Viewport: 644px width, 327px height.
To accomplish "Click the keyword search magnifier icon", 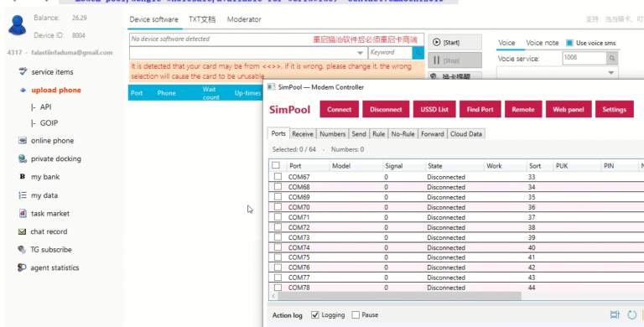I will point(418,53).
